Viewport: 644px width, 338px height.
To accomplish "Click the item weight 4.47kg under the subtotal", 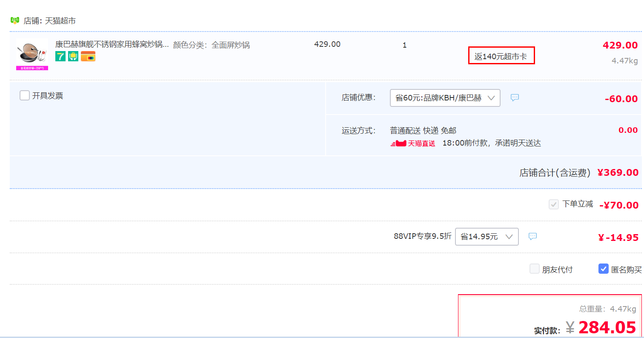I will [625, 61].
